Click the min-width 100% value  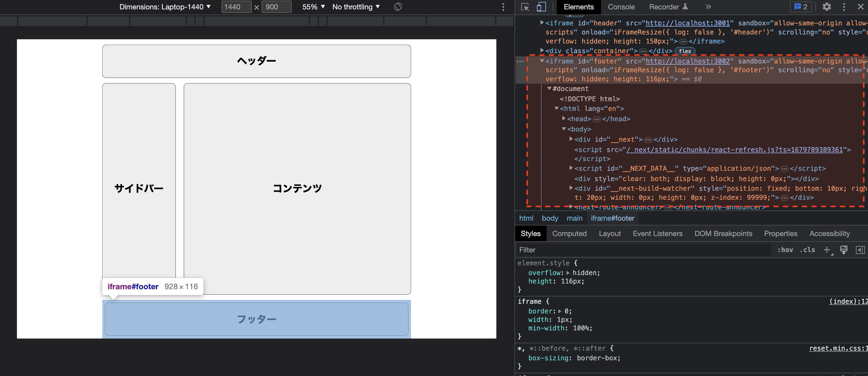[x=580, y=328]
